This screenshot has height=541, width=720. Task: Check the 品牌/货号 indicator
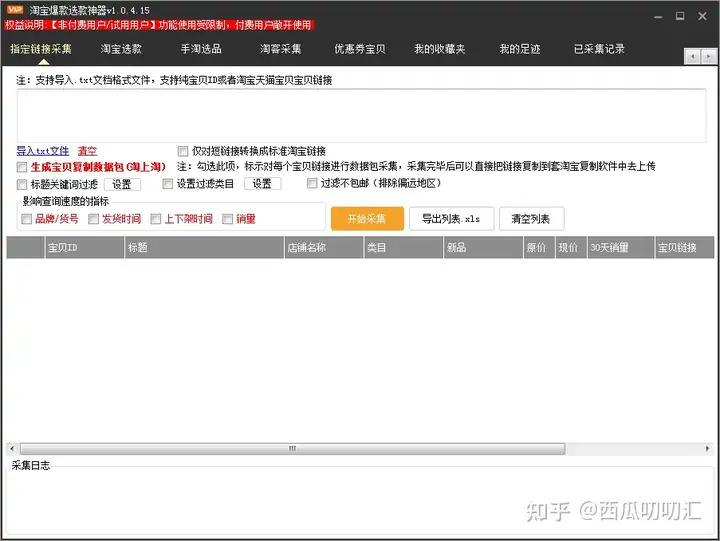click(x=27, y=219)
